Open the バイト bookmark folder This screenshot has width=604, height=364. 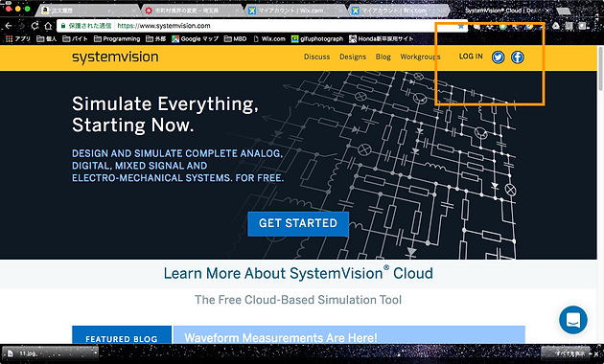[x=75, y=39]
